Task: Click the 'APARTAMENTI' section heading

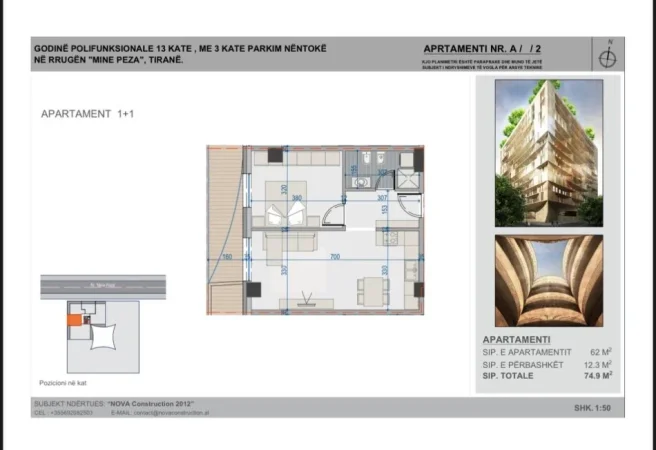Action: tap(516, 340)
